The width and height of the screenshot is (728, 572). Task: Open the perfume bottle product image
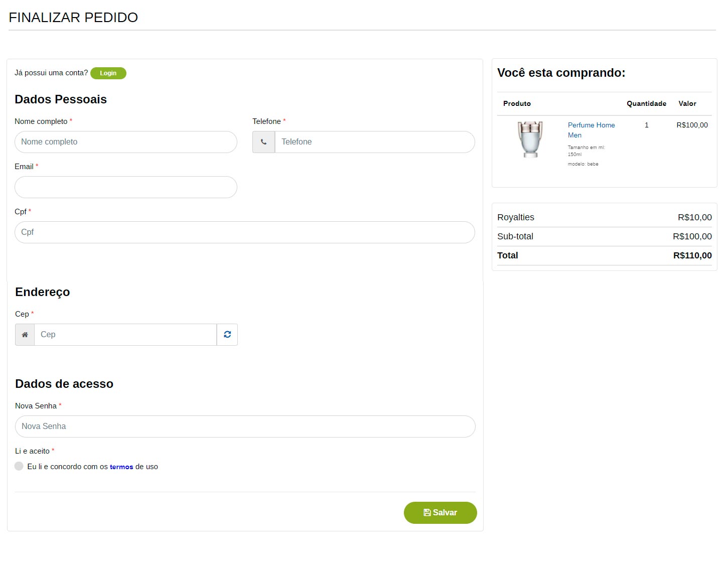pos(530,139)
